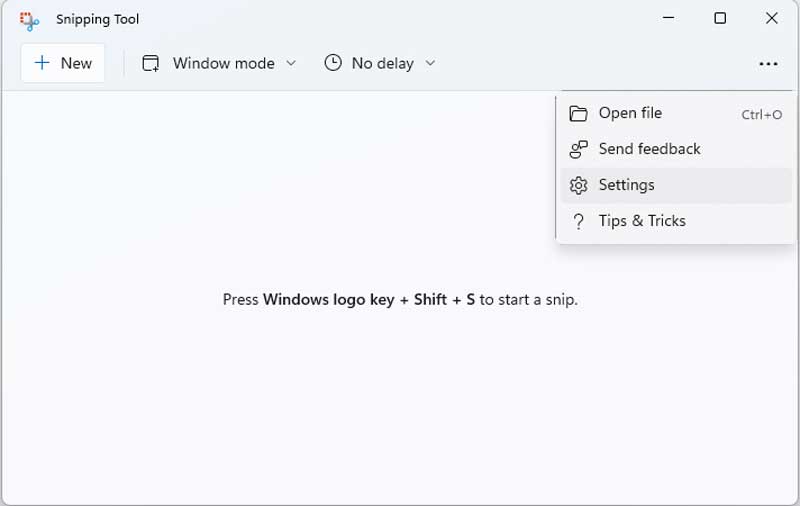The height and width of the screenshot is (506, 800).
Task: Open Settings from the dropdown menu
Action: (x=676, y=185)
